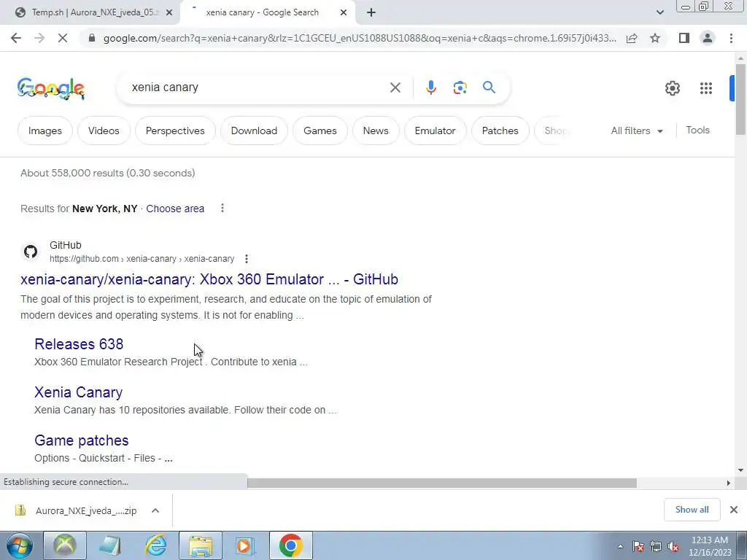Screen dimensions: 747x560
Task: Submit search with magnifier icon
Action: [489, 87]
